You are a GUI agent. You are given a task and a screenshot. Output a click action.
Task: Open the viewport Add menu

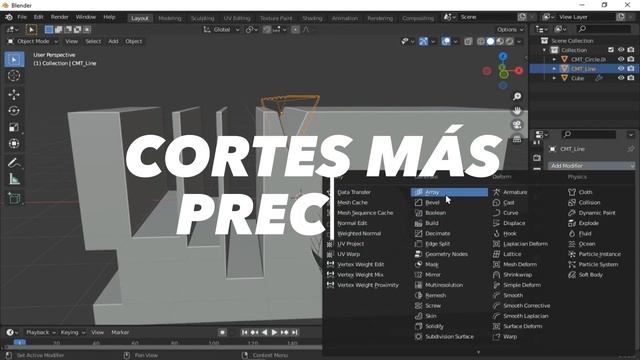point(113,41)
